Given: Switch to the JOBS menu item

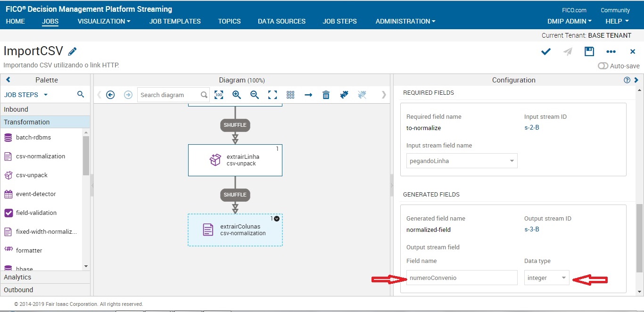Looking at the screenshot, I should 50,21.
